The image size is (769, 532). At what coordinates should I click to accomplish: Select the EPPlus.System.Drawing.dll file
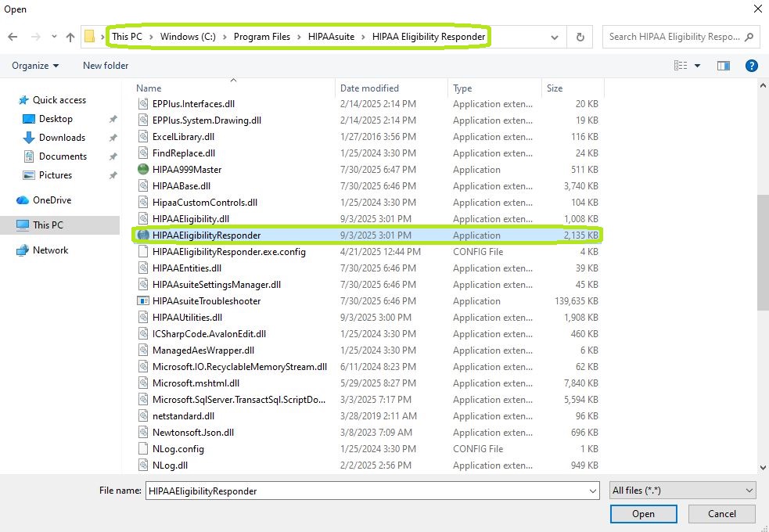(207, 120)
